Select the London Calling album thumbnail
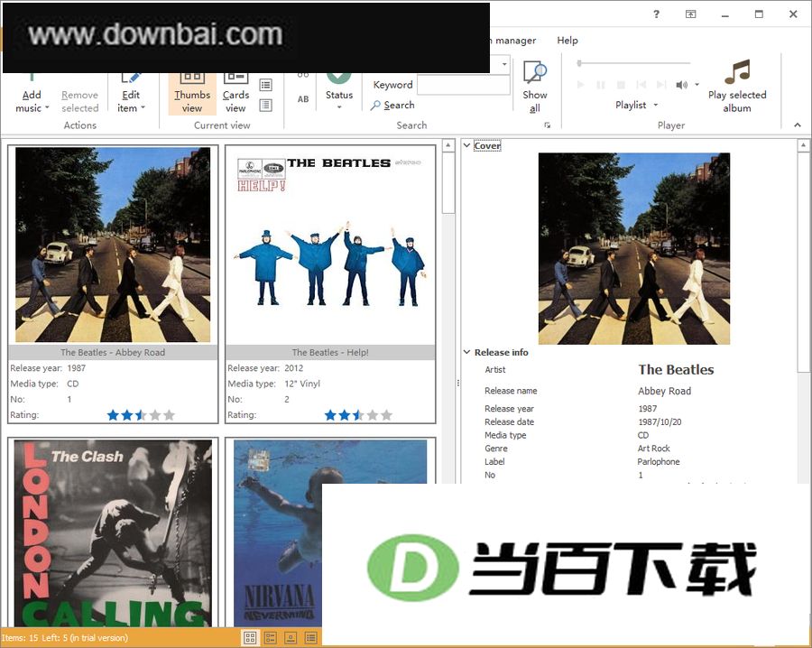812x648 pixels. (113, 533)
